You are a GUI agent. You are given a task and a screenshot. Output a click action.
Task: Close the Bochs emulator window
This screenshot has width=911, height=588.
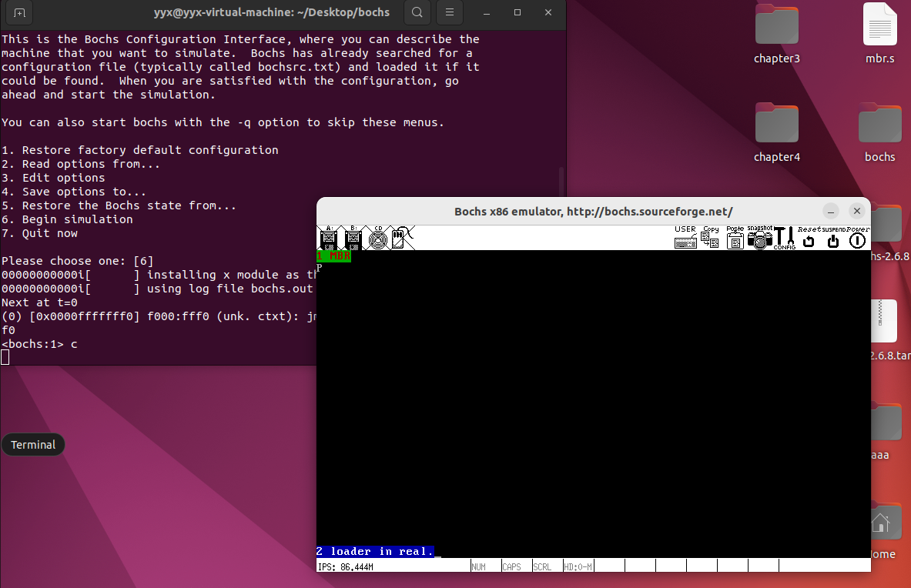[x=857, y=212]
